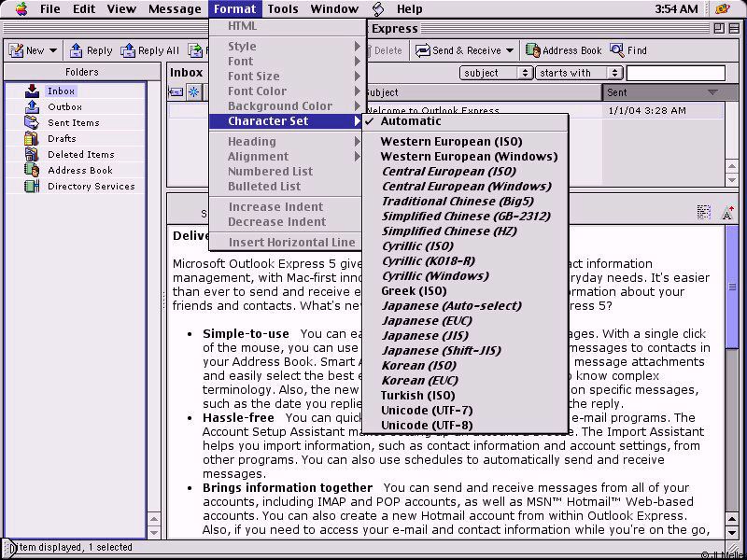
Task: Select Japanese (Shift-JIS) character set
Action: click(x=465, y=350)
